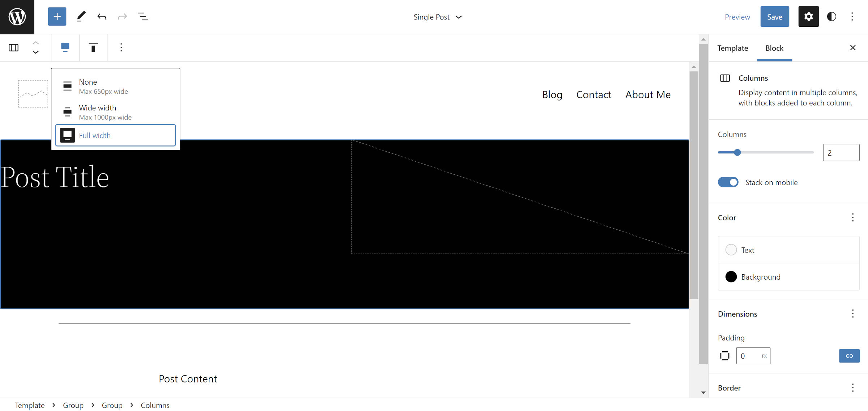This screenshot has height=411, width=868.
Task: Click the Columns block type icon in toolbar
Action: [14, 48]
